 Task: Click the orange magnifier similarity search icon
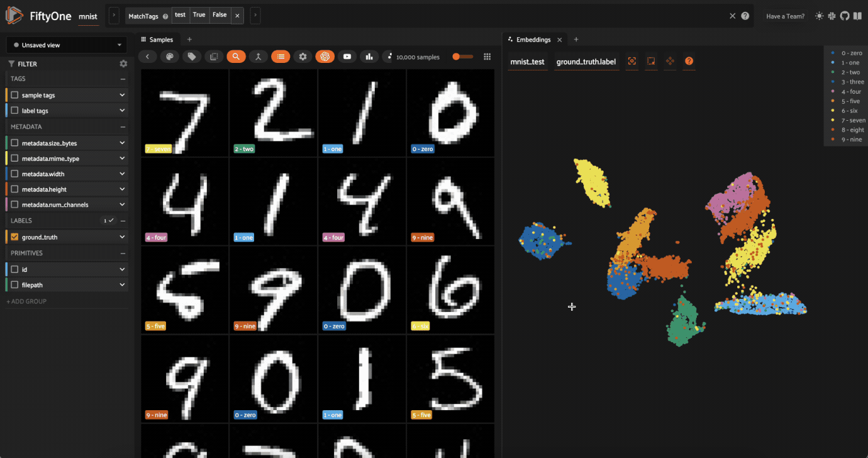pyautogui.click(x=236, y=57)
